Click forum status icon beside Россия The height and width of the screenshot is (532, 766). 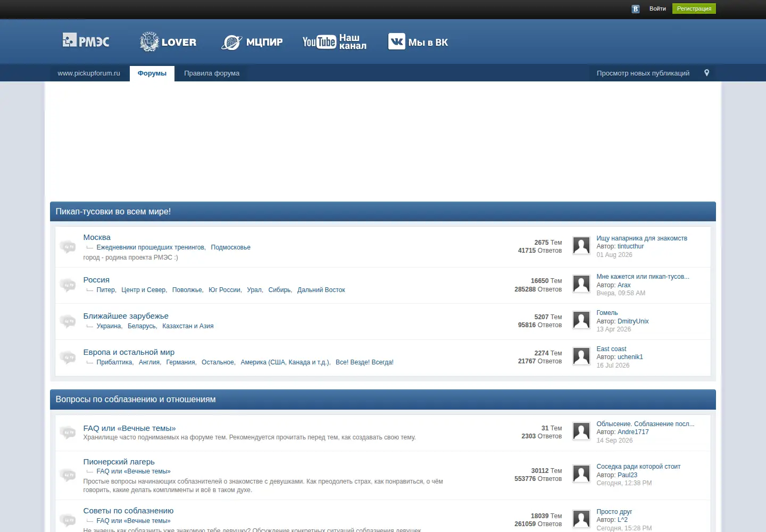pyautogui.click(x=68, y=285)
